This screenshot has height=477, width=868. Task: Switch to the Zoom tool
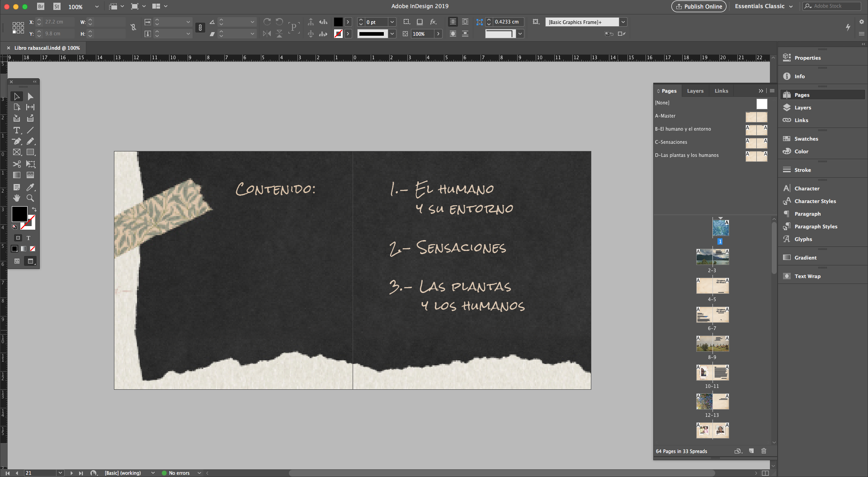(30, 198)
